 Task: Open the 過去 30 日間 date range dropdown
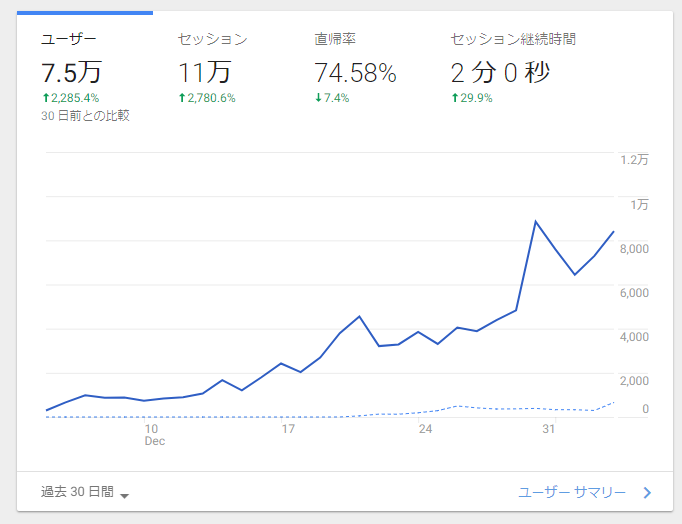click(85, 492)
